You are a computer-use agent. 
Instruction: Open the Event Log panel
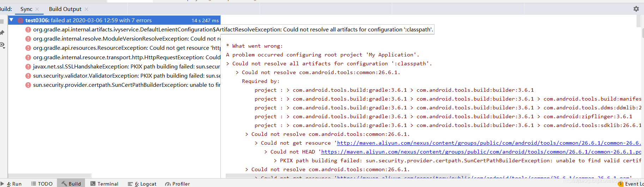631,183
